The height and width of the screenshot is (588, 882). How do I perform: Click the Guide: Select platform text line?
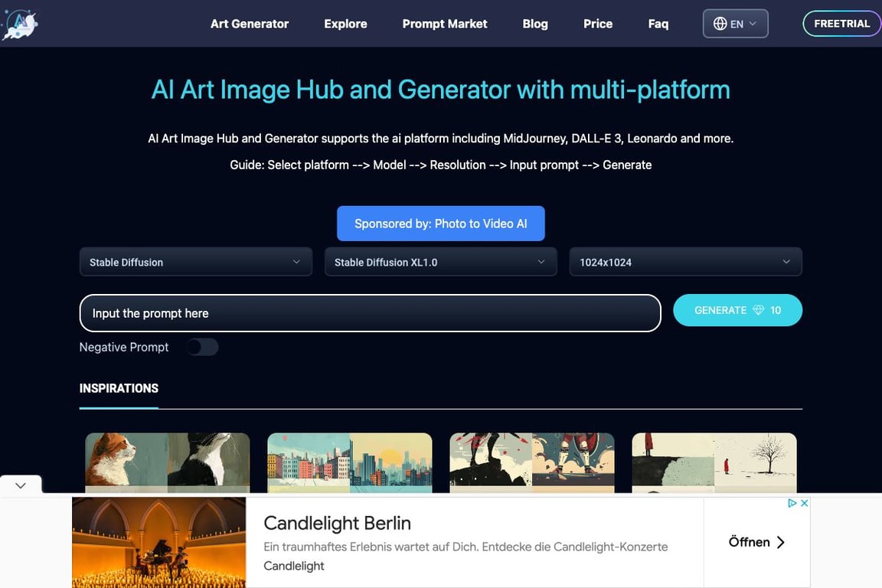tap(440, 165)
